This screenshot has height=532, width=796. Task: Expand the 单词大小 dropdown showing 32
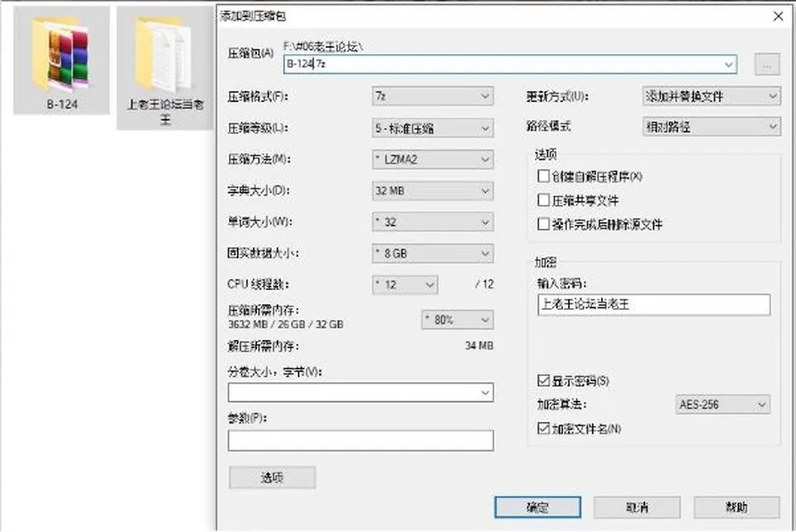433,222
